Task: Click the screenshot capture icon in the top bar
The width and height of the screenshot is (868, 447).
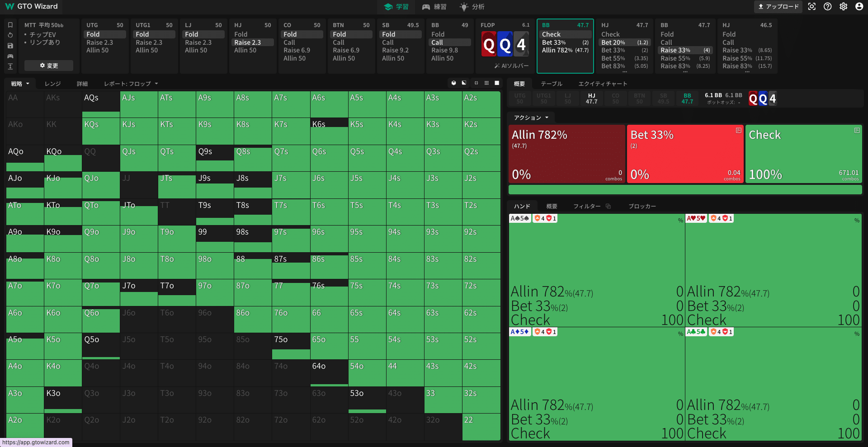Action: 812,6
